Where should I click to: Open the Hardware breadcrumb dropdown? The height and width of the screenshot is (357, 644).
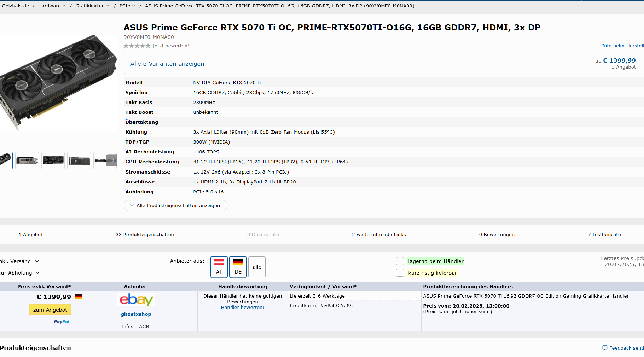click(x=64, y=6)
